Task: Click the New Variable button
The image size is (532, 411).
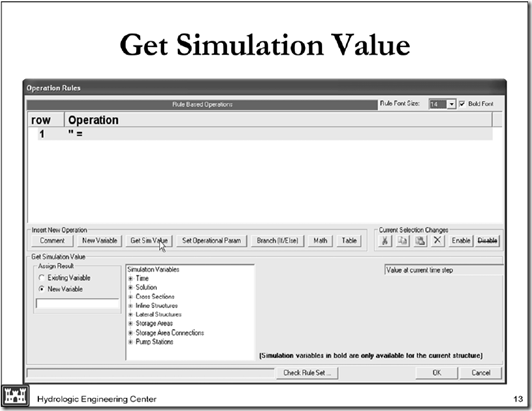Action: (x=99, y=241)
